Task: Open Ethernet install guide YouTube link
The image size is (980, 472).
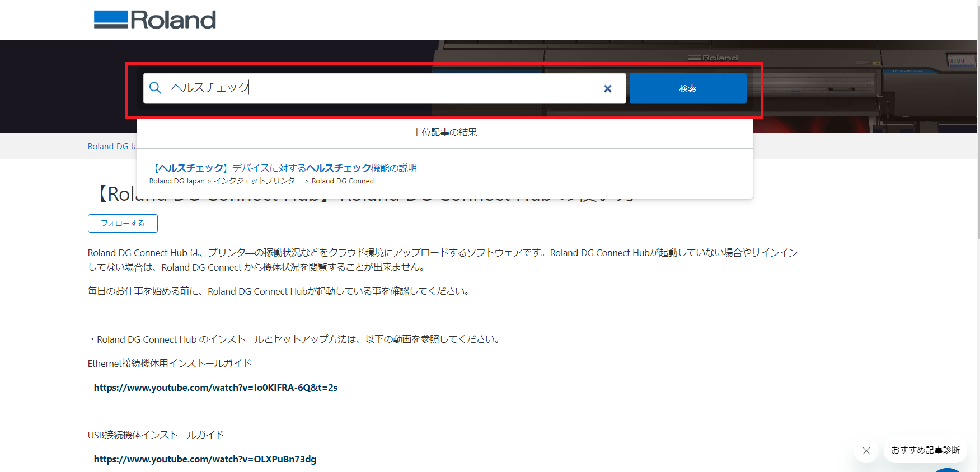Action: coord(215,388)
